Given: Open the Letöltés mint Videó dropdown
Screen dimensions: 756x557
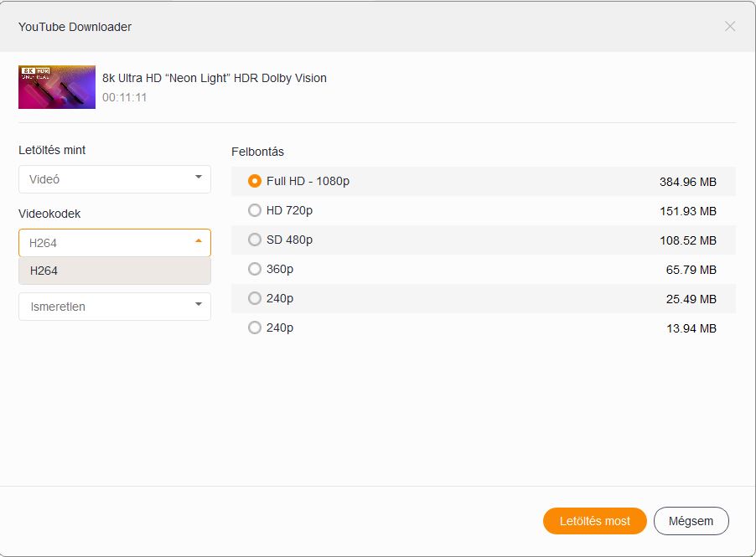Looking at the screenshot, I should coord(115,178).
